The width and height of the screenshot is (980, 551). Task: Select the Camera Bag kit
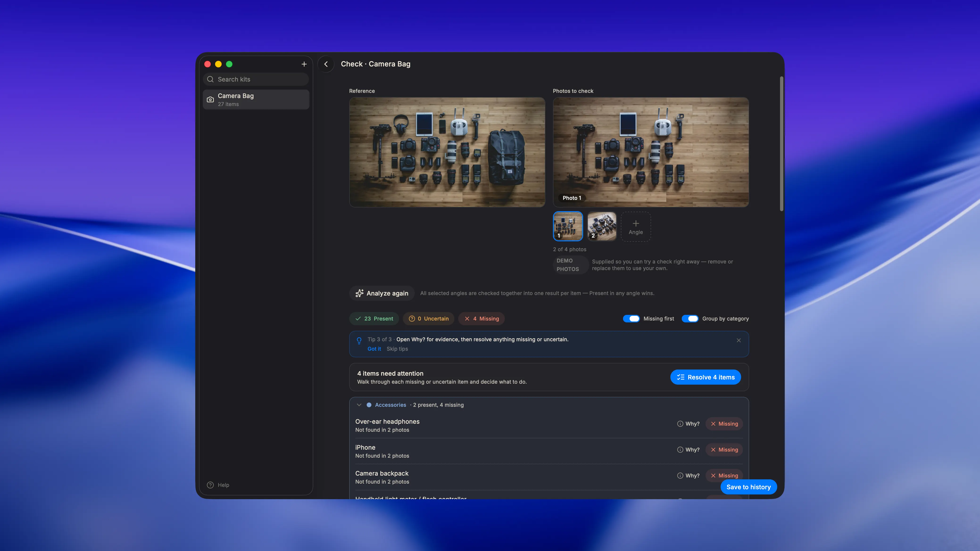(x=256, y=100)
